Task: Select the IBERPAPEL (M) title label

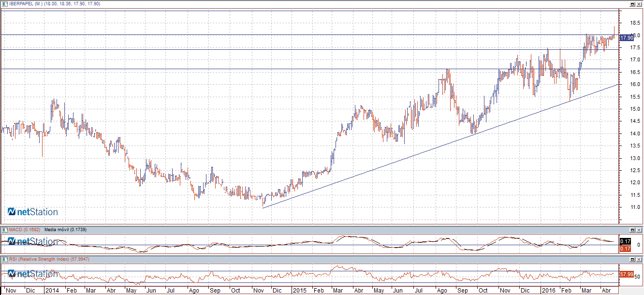Action: 25,4
